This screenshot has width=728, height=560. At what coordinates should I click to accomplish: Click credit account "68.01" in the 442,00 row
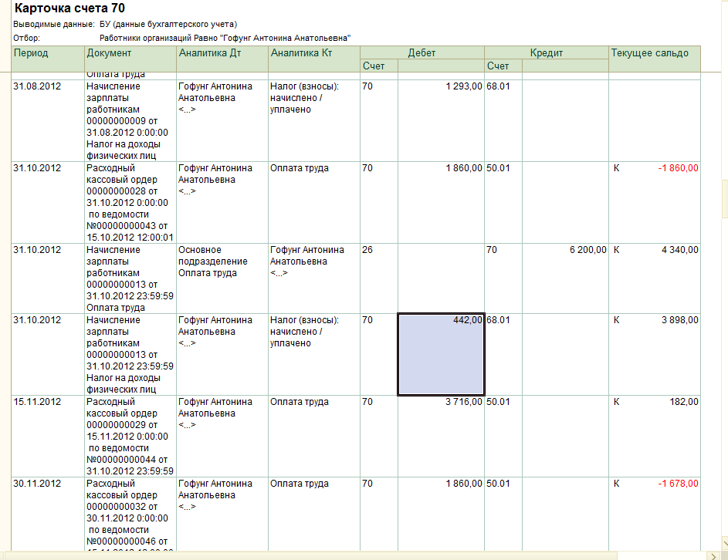(x=503, y=355)
